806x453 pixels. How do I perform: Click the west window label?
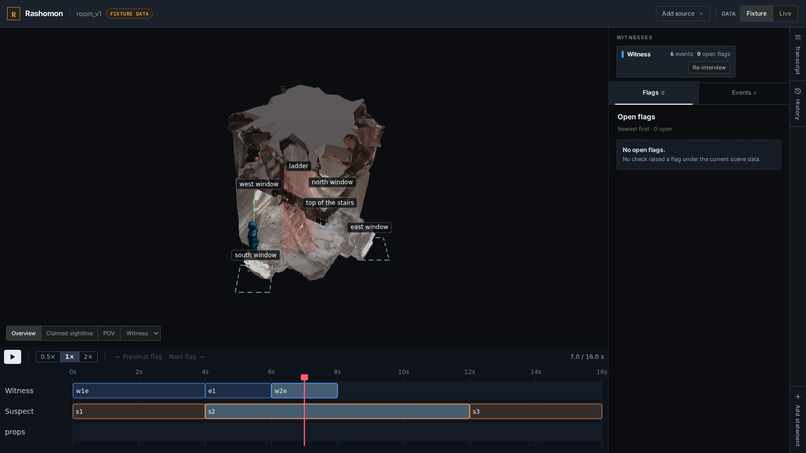(x=259, y=184)
